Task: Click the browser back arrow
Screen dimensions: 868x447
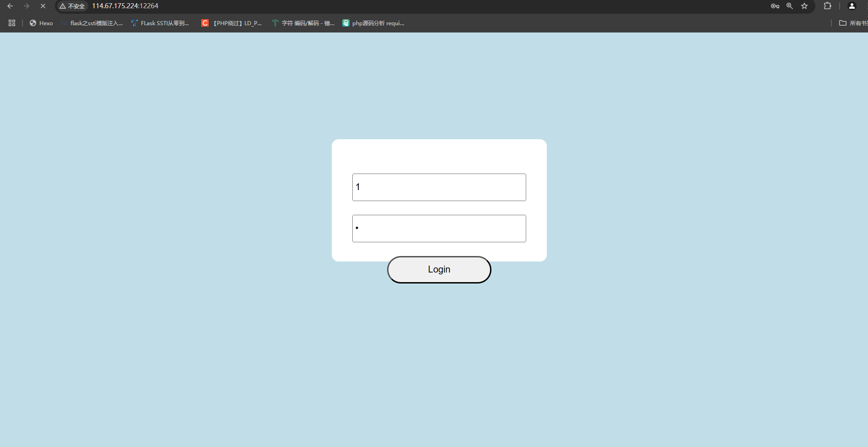Action: tap(10, 6)
